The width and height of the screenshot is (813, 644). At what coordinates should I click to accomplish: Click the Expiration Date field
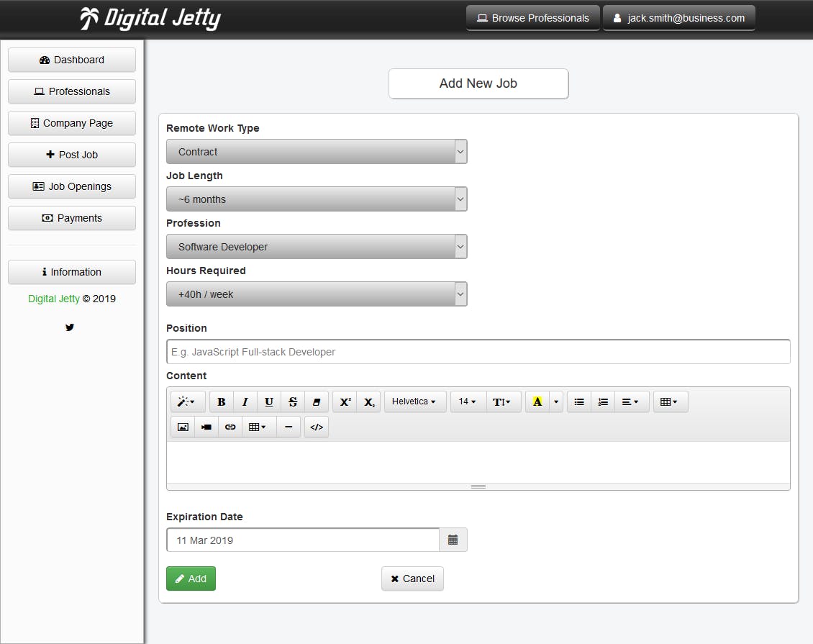click(303, 540)
